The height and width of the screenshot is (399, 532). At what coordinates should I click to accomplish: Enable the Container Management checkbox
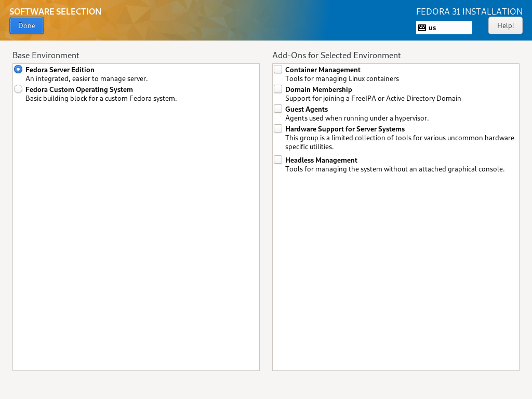(x=278, y=69)
